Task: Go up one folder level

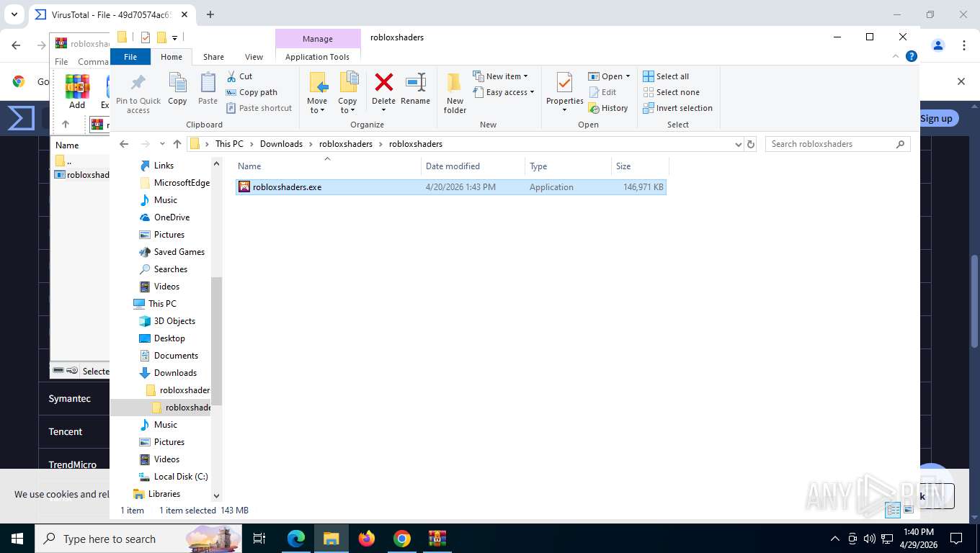Action: [x=177, y=144]
